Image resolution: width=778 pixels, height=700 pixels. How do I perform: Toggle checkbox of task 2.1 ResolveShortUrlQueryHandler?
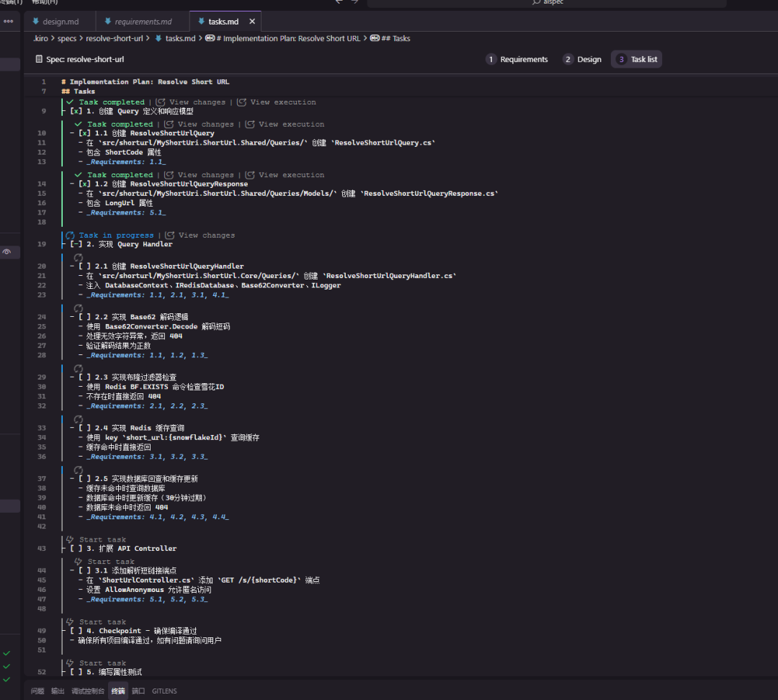pyautogui.click(x=84, y=266)
